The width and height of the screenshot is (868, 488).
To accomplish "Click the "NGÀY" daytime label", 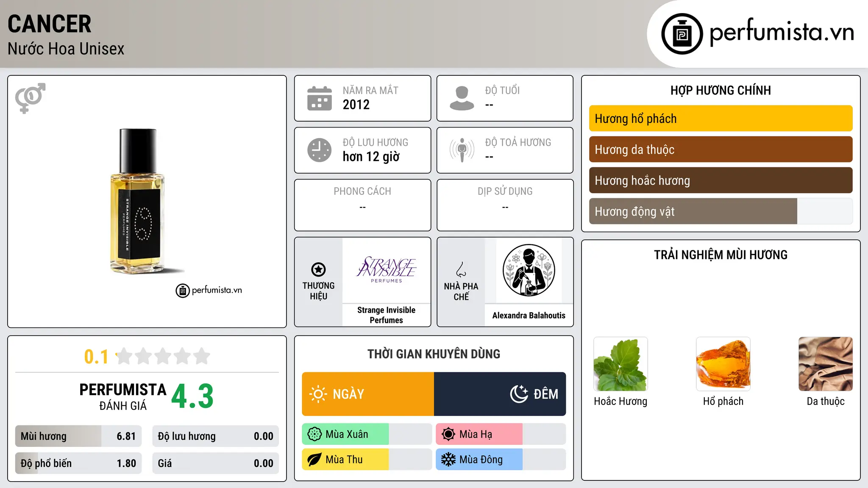I will pyautogui.click(x=348, y=394).
